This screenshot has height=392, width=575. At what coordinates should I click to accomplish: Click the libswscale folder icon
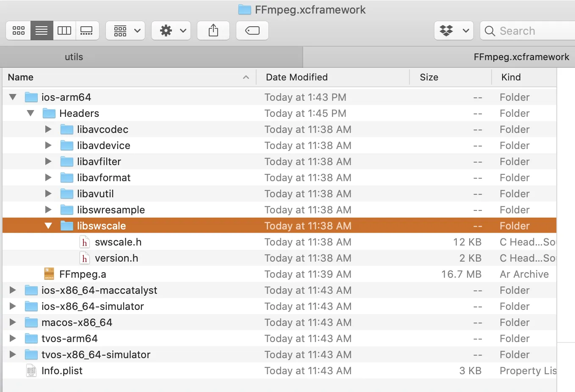click(67, 226)
